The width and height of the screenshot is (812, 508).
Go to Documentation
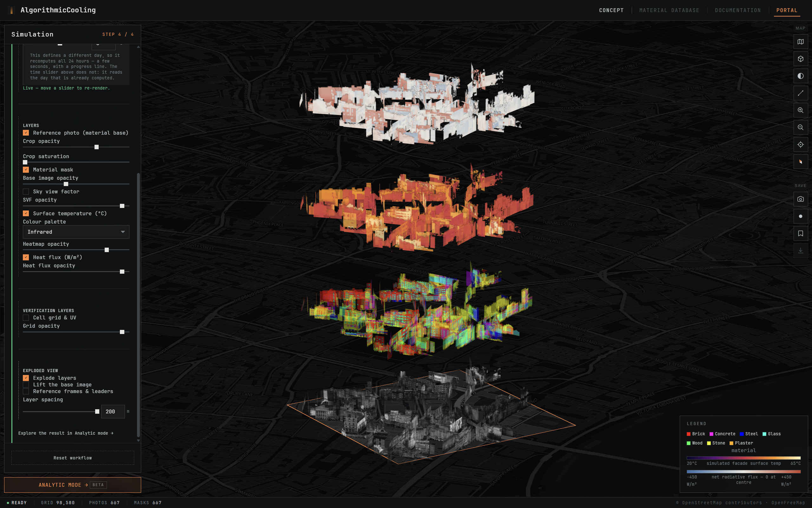[737, 10]
